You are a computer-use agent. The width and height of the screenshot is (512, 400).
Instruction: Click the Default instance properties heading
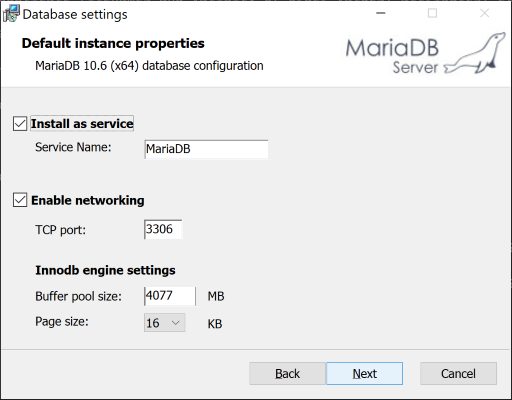pyautogui.click(x=113, y=43)
